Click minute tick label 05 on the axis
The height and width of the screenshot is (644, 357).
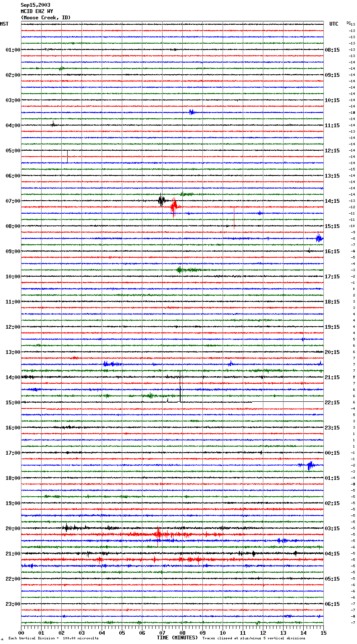pos(122,633)
